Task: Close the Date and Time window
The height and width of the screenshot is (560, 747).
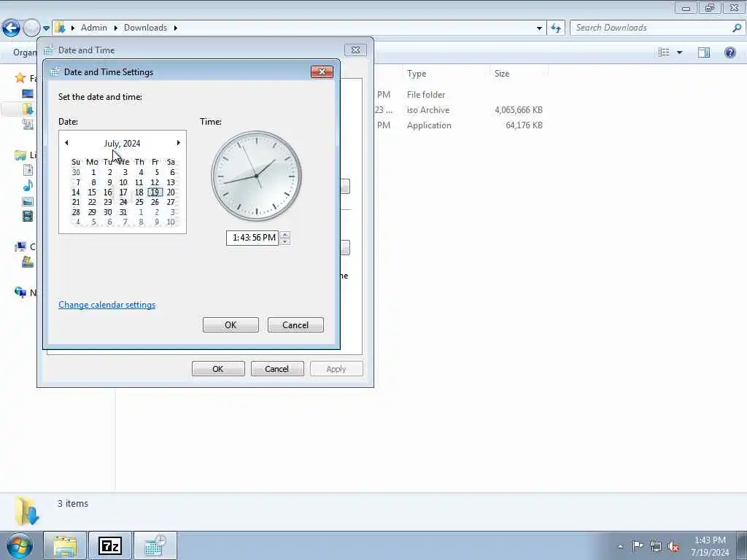Action: (x=355, y=50)
